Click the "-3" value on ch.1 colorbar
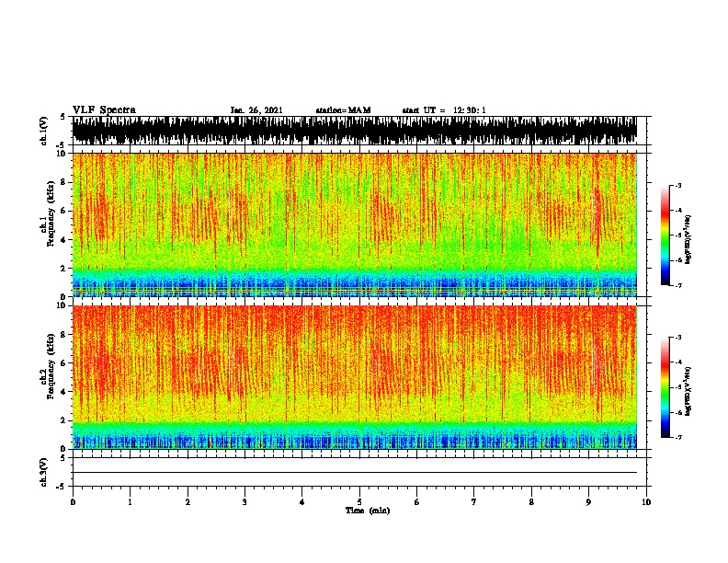Image resolution: width=728 pixels, height=563 pixels. [677, 185]
